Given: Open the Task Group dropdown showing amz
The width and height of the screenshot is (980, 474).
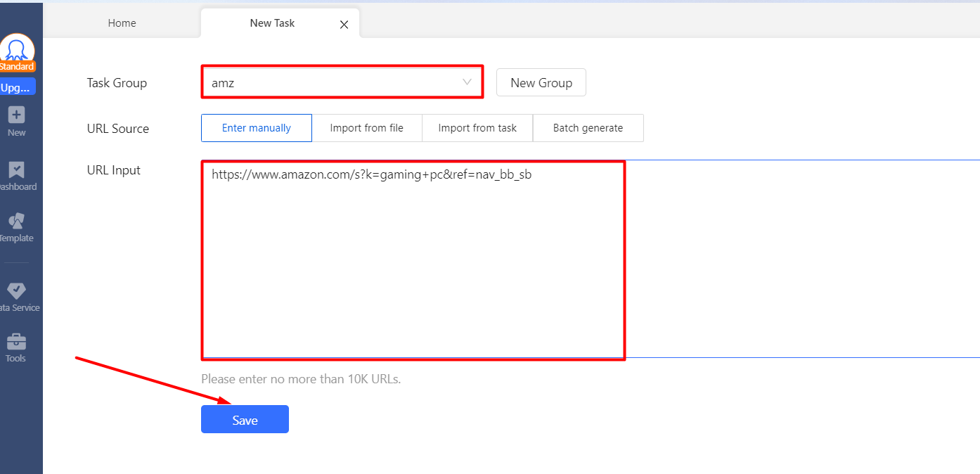Looking at the screenshot, I should coord(342,82).
